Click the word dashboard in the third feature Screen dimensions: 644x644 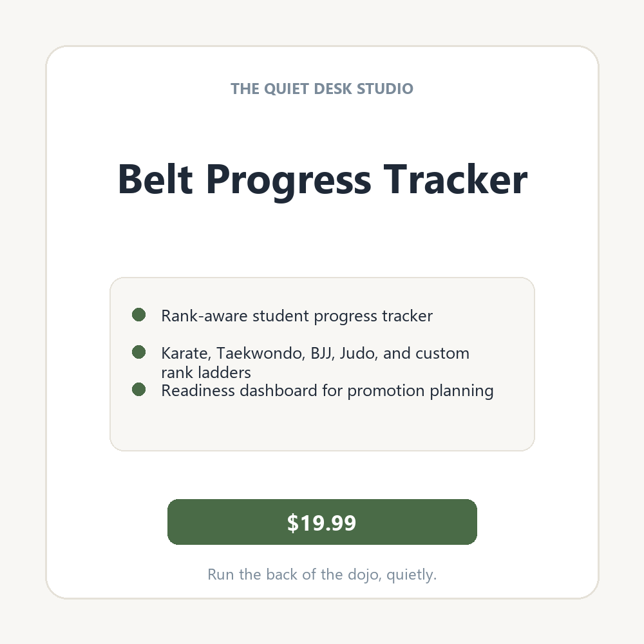coord(278,391)
